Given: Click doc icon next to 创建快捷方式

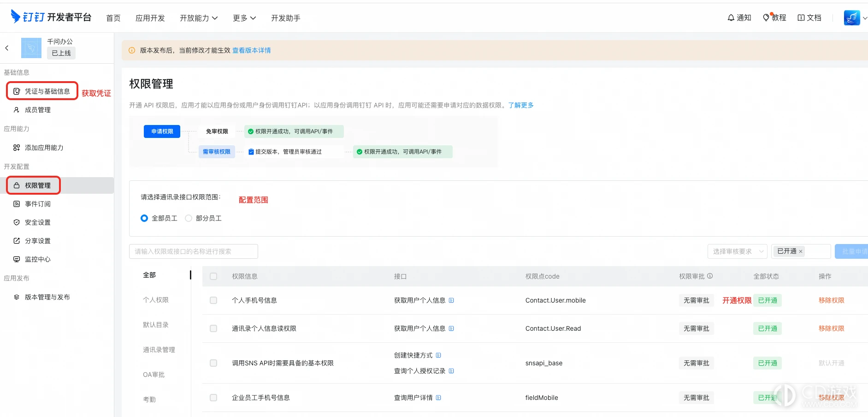Looking at the screenshot, I should click(x=438, y=355).
